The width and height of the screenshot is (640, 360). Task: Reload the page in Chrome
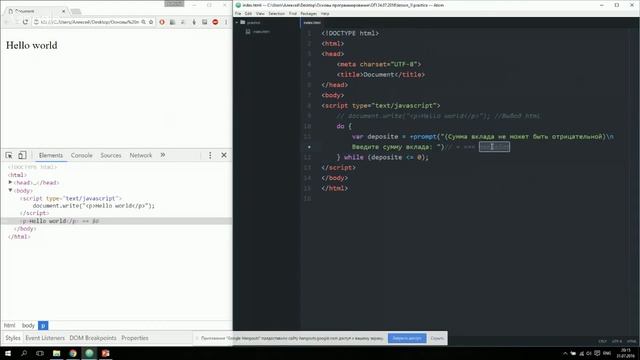[25, 22]
